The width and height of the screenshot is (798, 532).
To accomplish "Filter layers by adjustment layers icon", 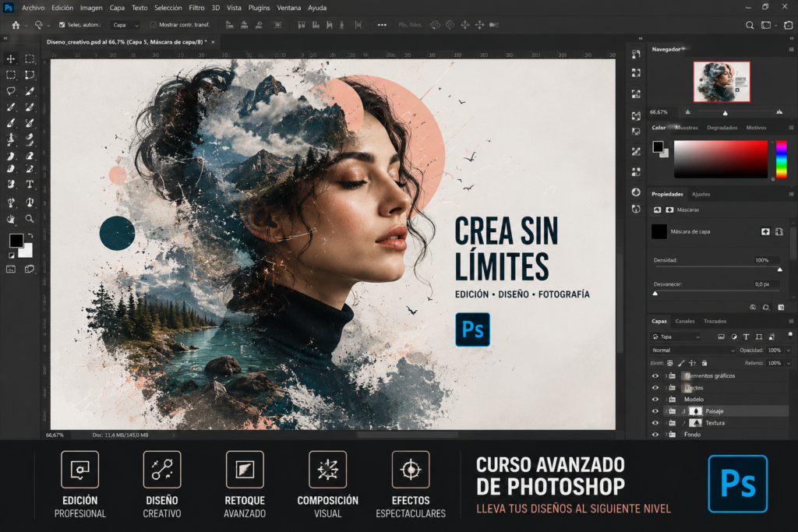I will (x=734, y=336).
